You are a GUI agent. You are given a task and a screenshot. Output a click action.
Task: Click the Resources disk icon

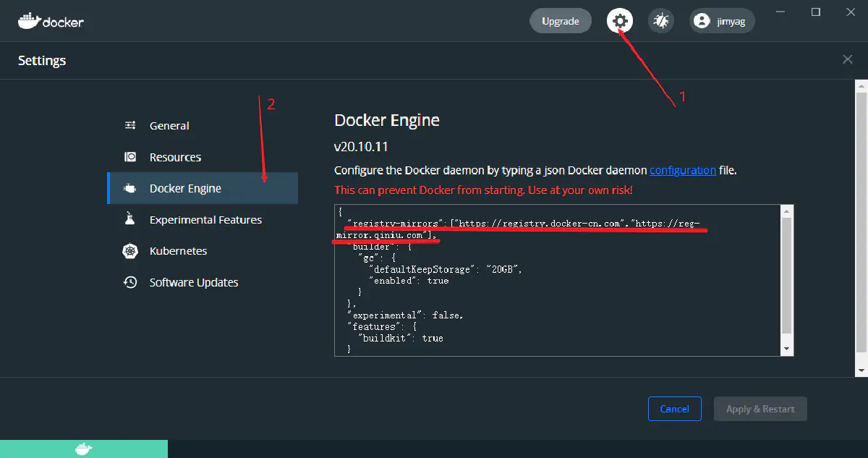130,157
